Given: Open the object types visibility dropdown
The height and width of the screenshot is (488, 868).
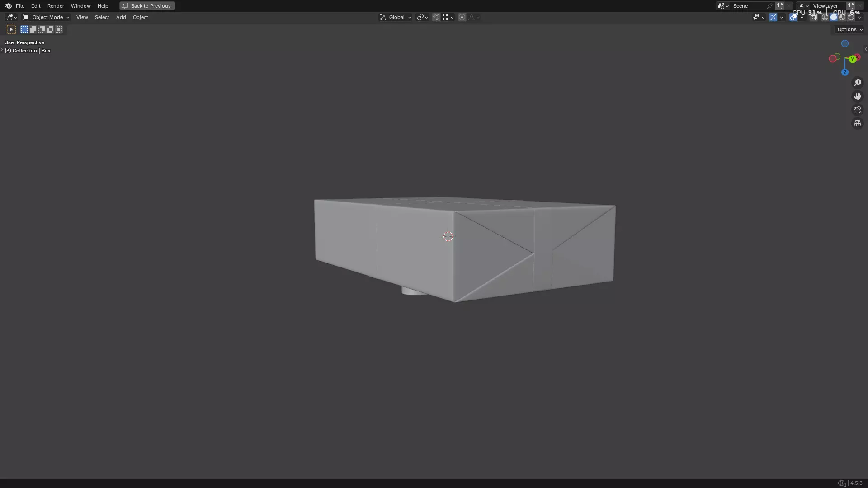Looking at the screenshot, I should [759, 17].
